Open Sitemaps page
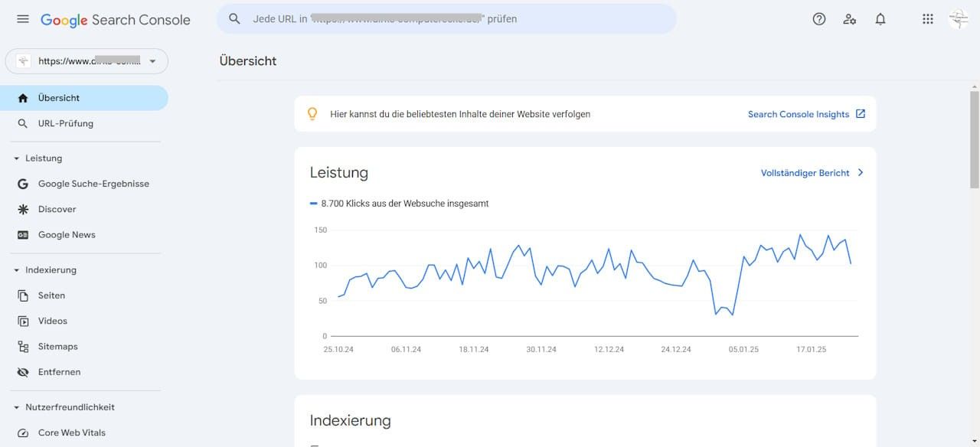The width and height of the screenshot is (980, 447). (x=57, y=347)
